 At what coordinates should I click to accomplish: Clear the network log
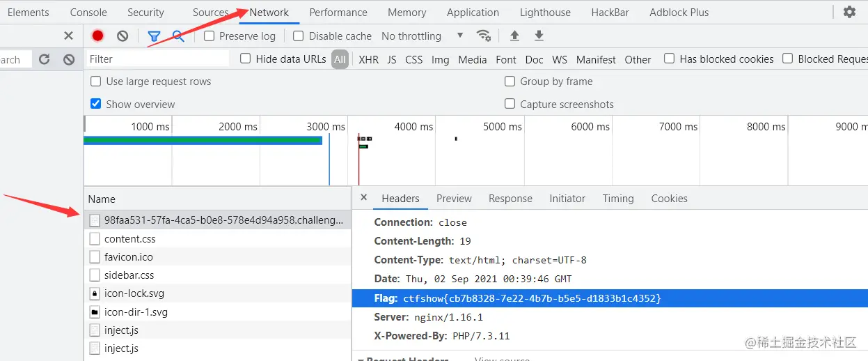pos(123,36)
